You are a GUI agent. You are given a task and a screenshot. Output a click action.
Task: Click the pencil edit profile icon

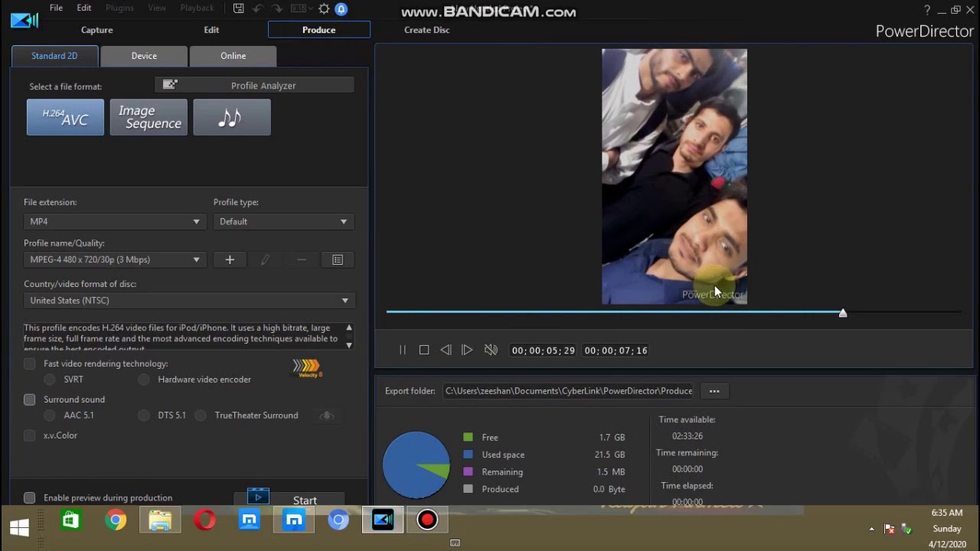[265, 259]
